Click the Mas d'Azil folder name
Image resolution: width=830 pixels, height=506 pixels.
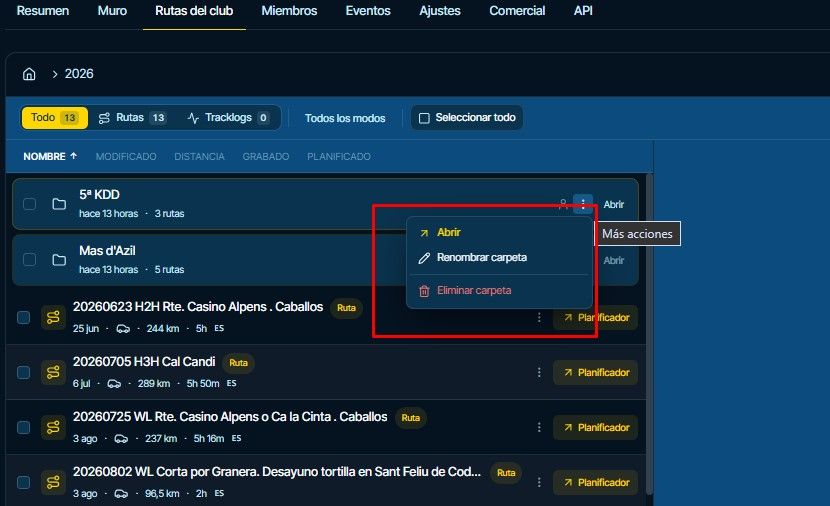coord(107,250)
